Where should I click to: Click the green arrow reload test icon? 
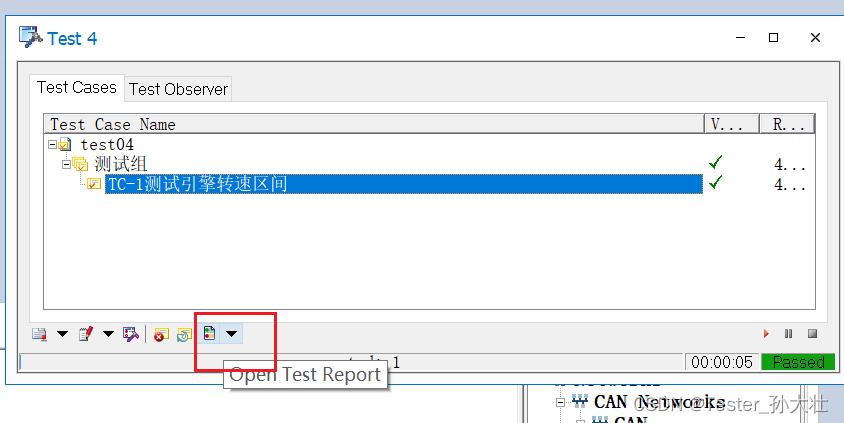tap(184, 335)
